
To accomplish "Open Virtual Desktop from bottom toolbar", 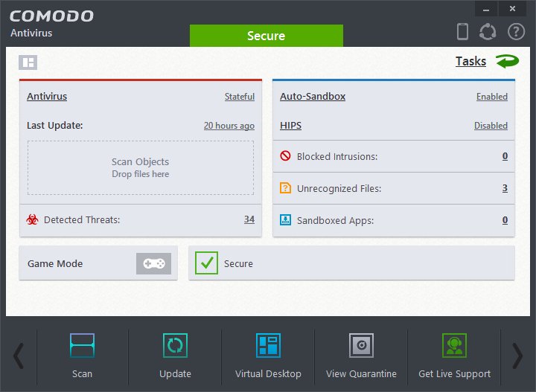I will pyautogui.click(x=268, y=356).
